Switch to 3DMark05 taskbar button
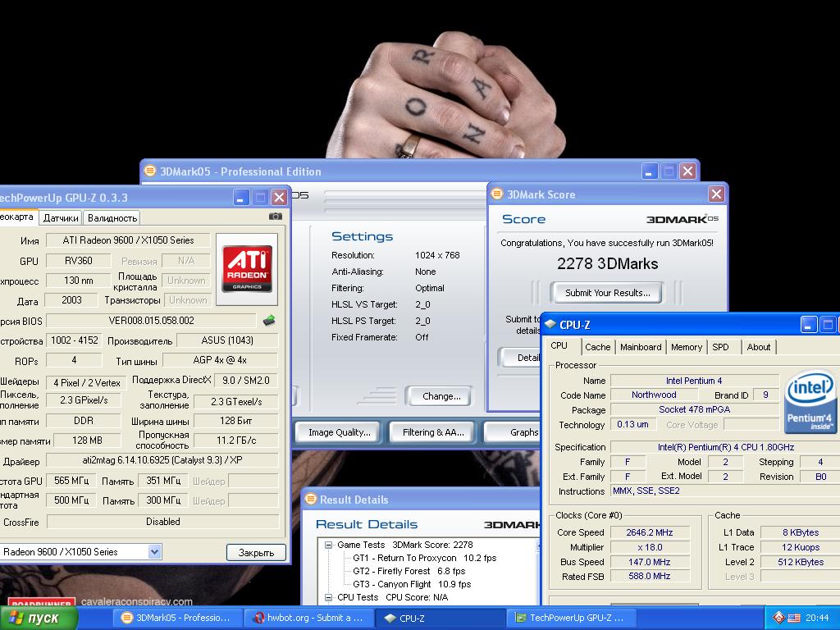Image resolution: width=840 pixels, height=630 pixels. tap(177, 618)
